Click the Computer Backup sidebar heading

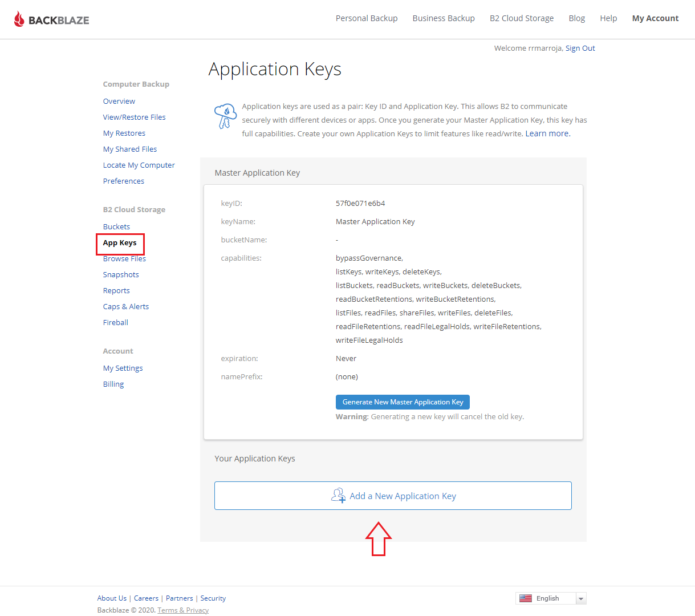136,84
